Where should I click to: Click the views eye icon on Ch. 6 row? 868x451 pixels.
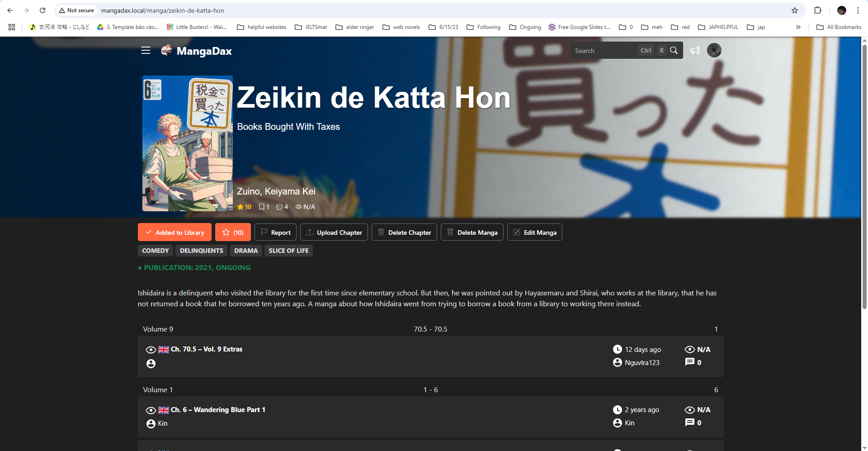tap(690, 410)
